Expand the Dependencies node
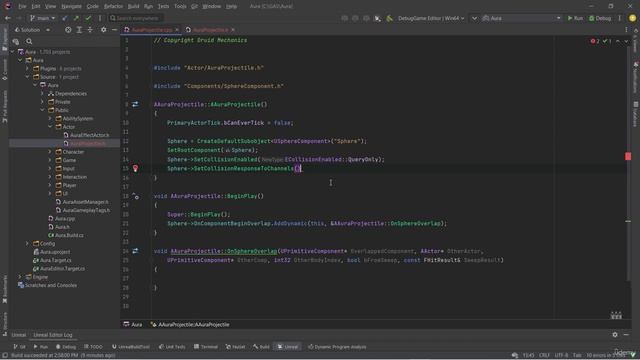The width and height of the screenshot is (640, 360). pos(42,93)
